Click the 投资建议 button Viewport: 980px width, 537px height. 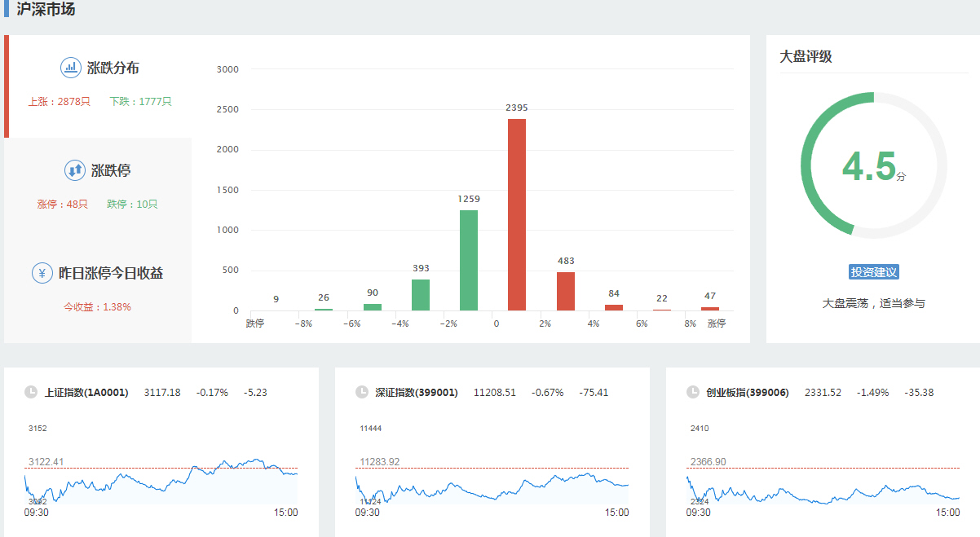(873, 272)
